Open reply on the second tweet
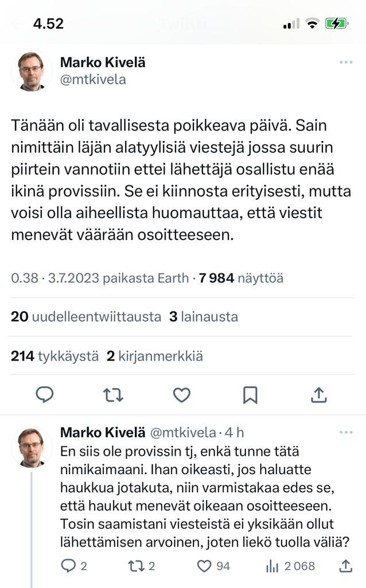 68,566
